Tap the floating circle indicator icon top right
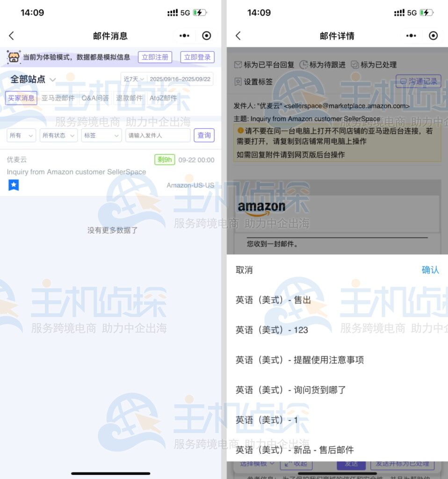Screen dimensions: 448x479 coord(206,36)
